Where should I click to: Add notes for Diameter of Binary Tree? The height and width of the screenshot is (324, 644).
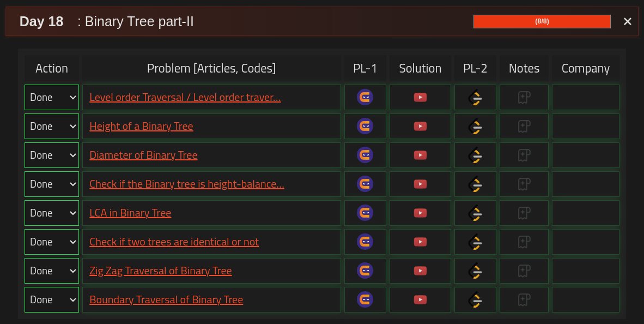click(524, 155)
